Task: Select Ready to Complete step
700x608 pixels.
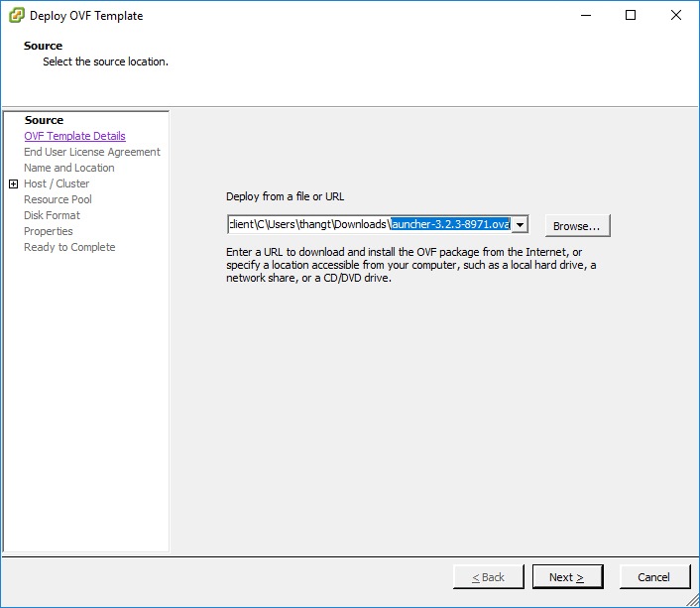Action: click(69, 247)
